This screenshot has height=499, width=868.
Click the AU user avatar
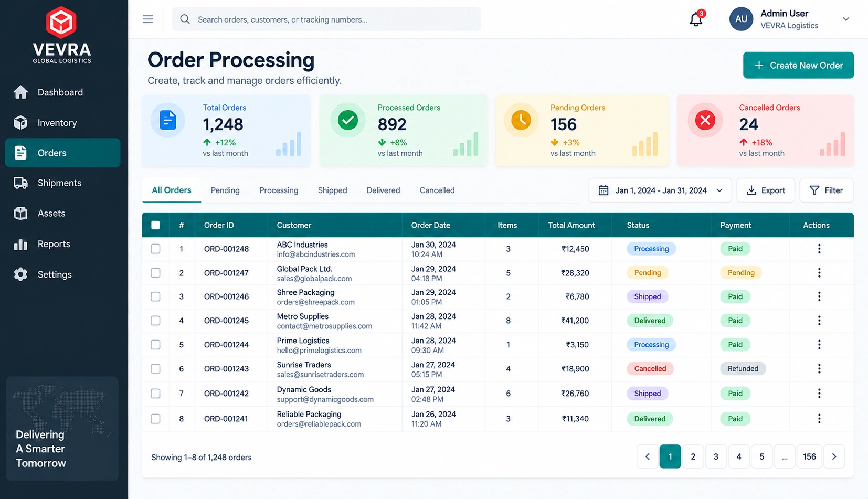click(x=741, y=19)
